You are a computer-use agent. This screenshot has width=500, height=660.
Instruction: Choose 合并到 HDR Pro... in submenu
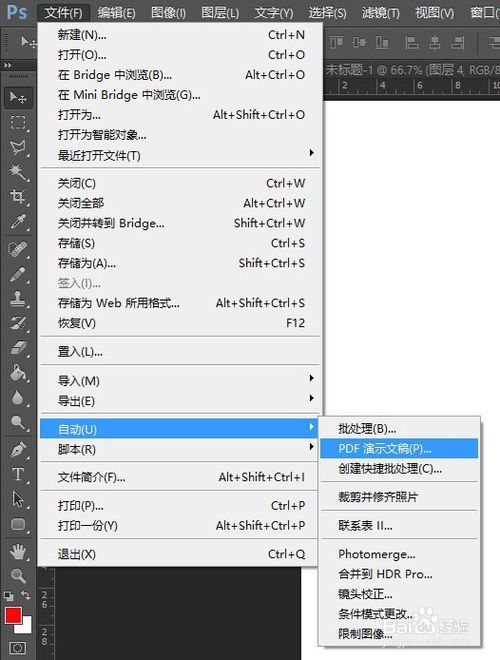399,574
